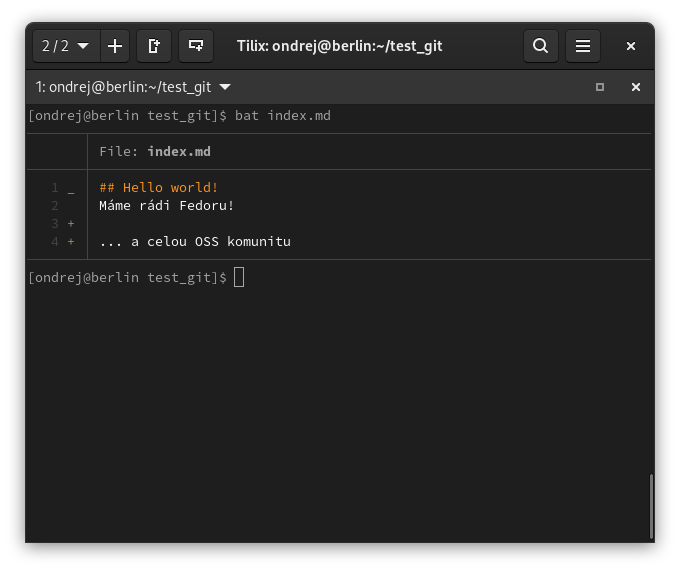The width and height of the screenshot is (680, 571).
Task: Click the vertical terminal scrollbar
Action: 651,506
